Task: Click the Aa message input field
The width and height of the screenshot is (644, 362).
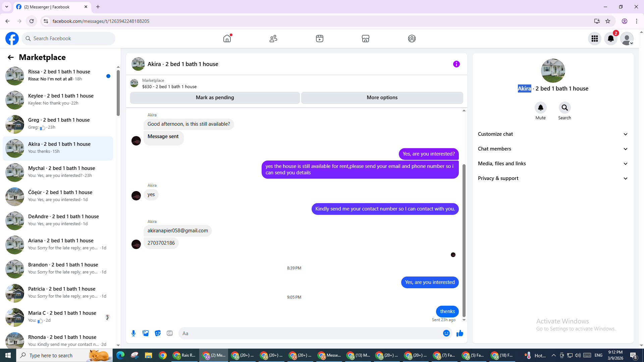Action: pos(309,333)
